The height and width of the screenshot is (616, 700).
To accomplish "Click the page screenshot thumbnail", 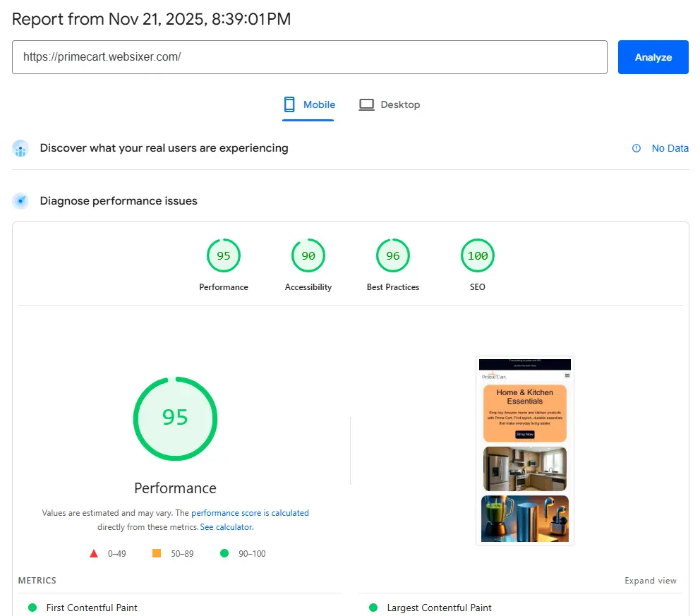I will [x=524, y=450].
